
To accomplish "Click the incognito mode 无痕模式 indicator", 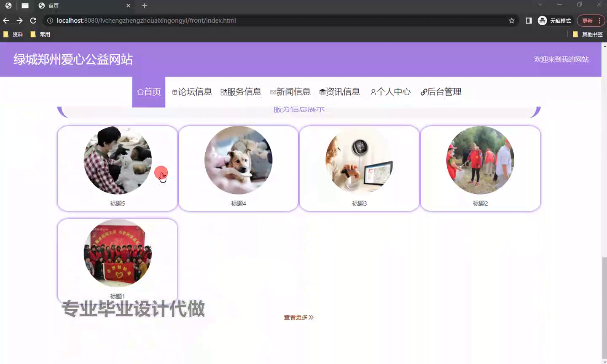I will (555, 21).
